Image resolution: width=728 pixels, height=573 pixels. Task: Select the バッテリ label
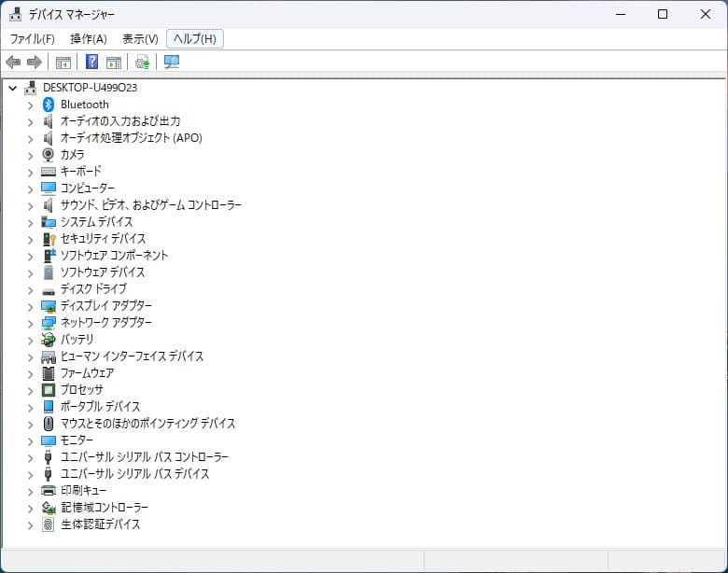click(77, 340)
